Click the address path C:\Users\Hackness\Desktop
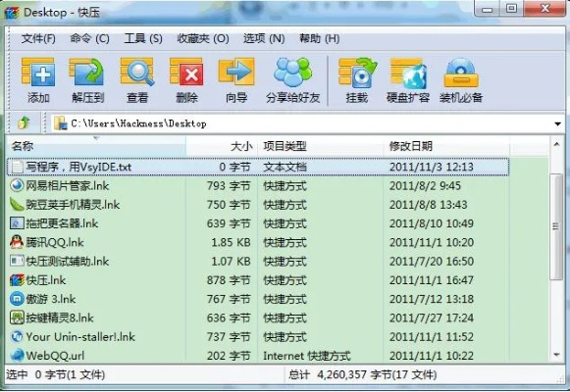 pos(138,123)
